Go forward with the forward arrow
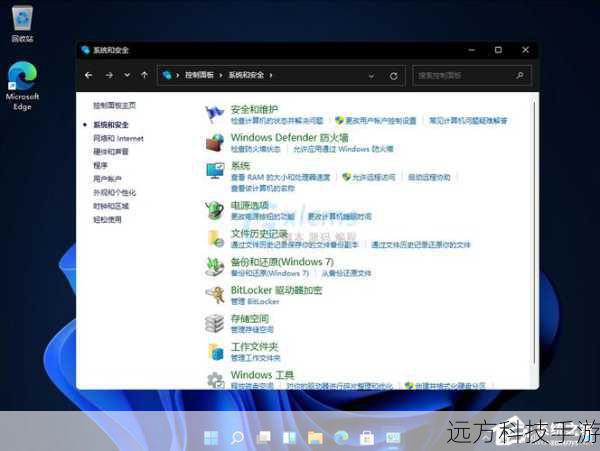The height and width of the screenshot is (451, 600). click(x=109, y=75)
